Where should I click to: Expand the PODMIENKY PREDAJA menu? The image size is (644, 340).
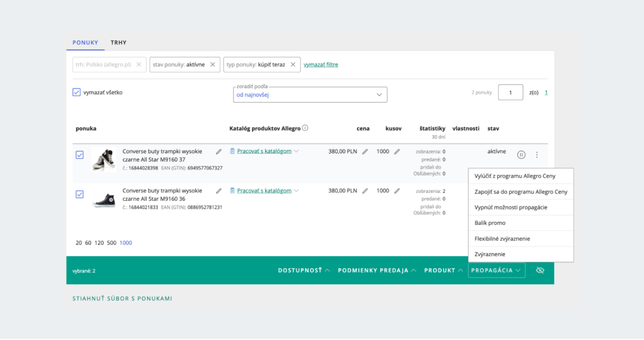(377, 270)
